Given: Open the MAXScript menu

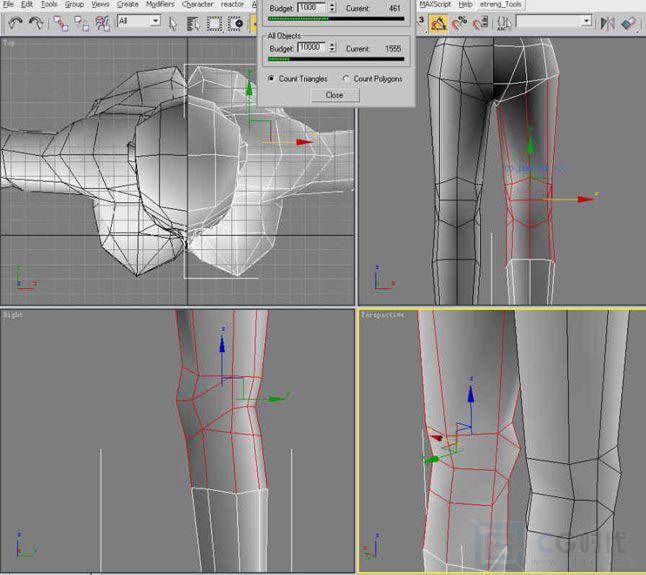Looking at the screenshot, I should (435, 5).
